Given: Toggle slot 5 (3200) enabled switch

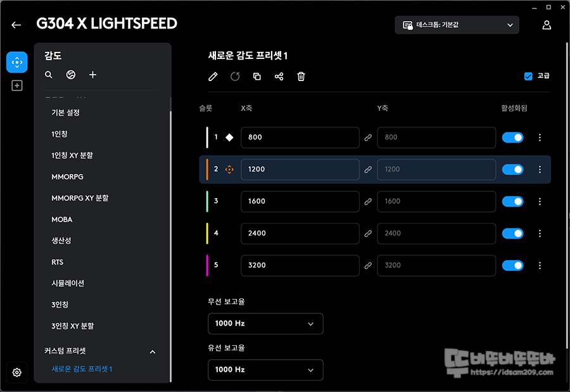Looking at the screenshot, I should (512, 265).
